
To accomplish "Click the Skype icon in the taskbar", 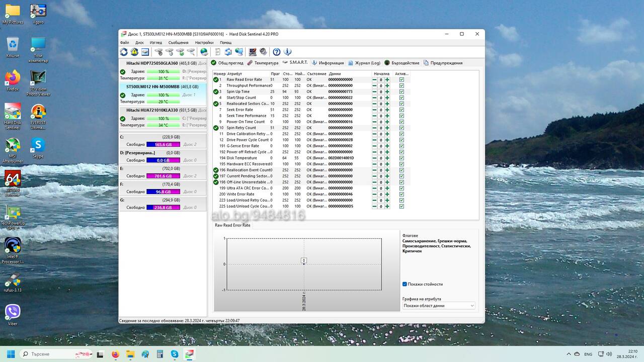I will (x=175, y=354).
